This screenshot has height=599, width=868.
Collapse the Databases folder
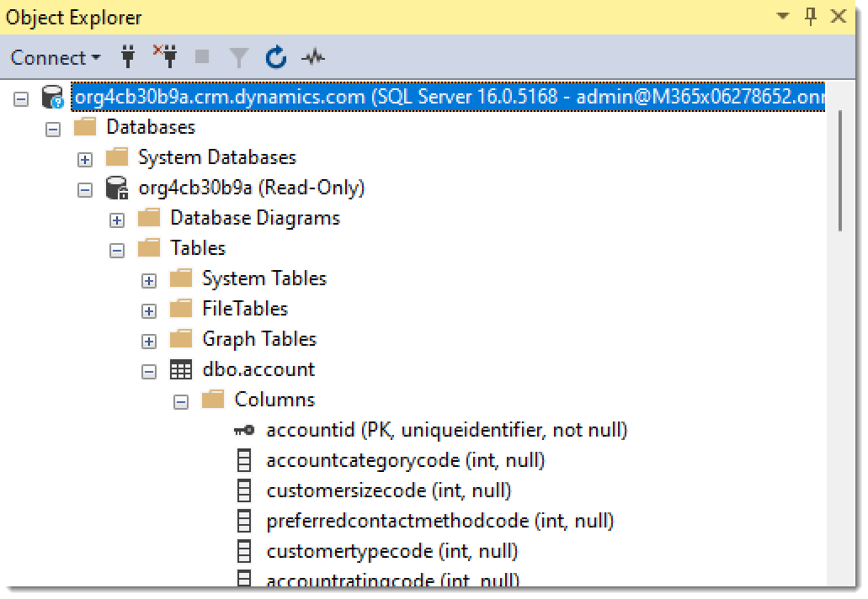(53, 130)
